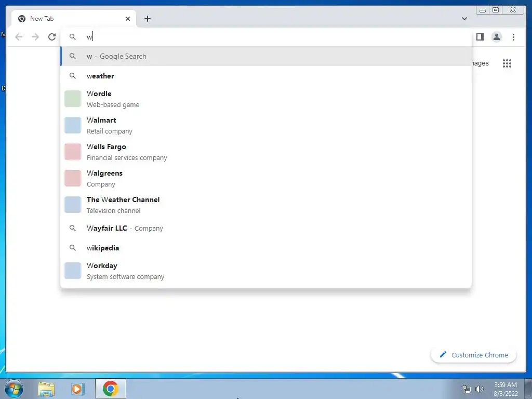This screenshot has width=532, height=399.
Task: Click the forward navigation arrow
Action: click(35, 37)
